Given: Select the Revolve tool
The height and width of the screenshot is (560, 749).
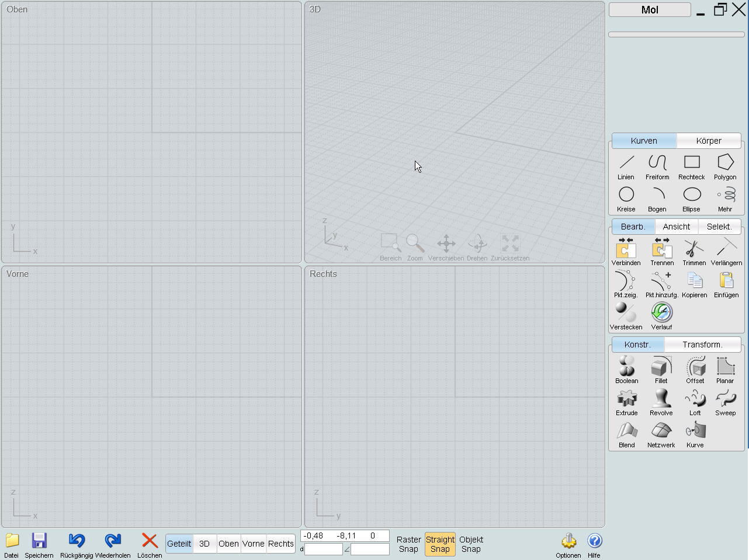Looking at the screenshot, I should 661,402.
